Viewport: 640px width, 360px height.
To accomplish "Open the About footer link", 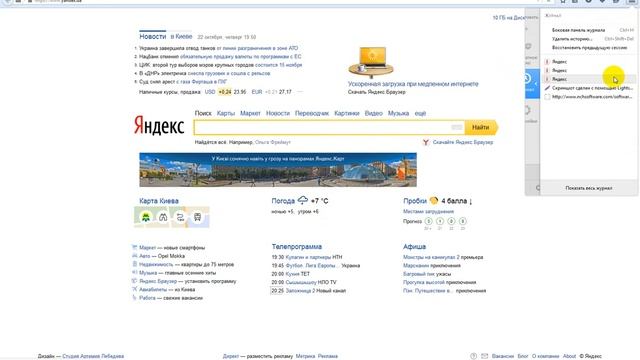I will [569, 356].
